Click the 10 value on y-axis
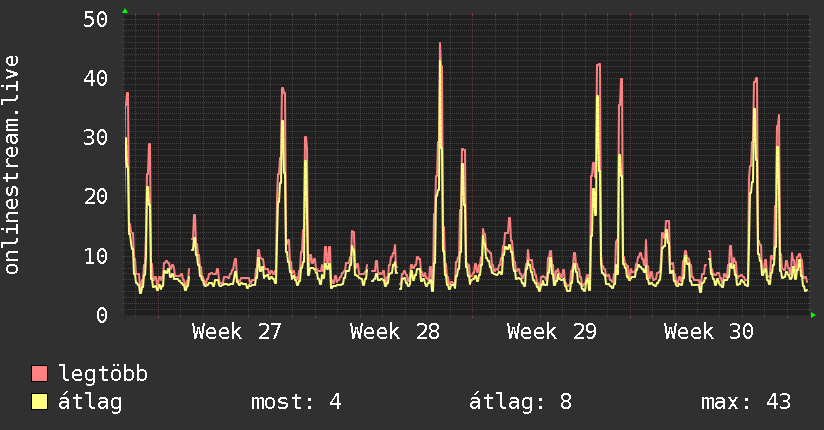 (x=95, y=256)
